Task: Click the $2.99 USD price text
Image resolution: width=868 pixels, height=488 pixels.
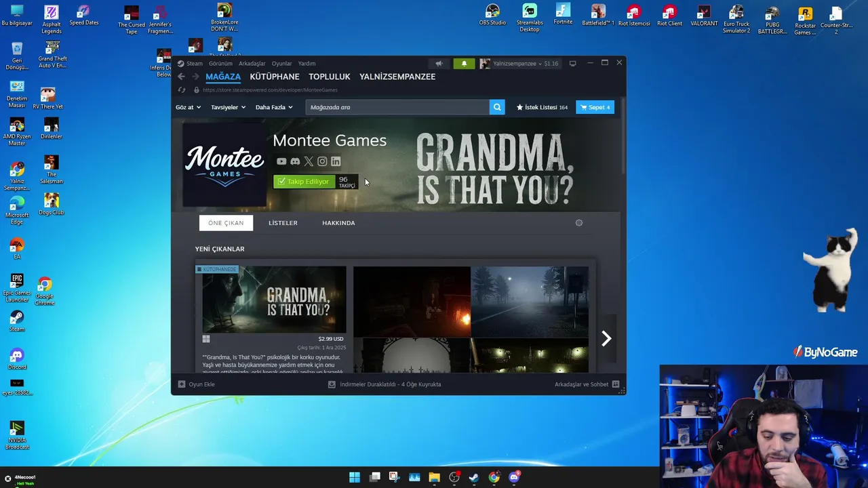Action: (x=331, y=339)
